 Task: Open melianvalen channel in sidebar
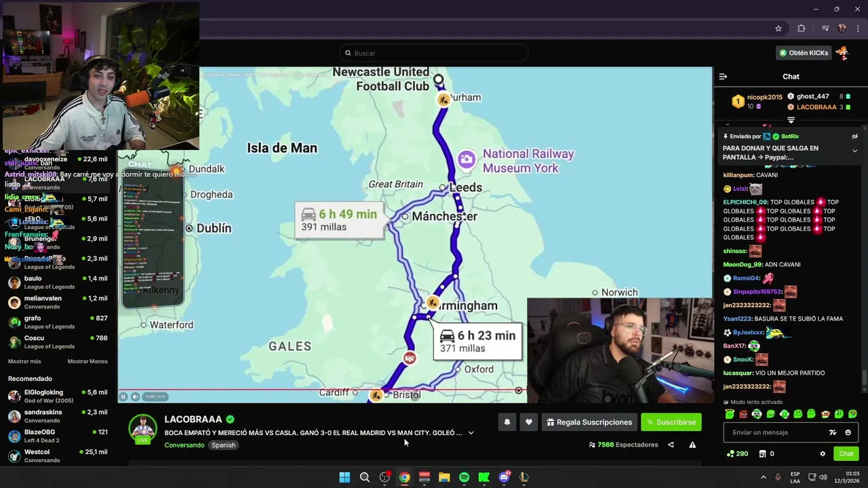[x=58, y=302]
